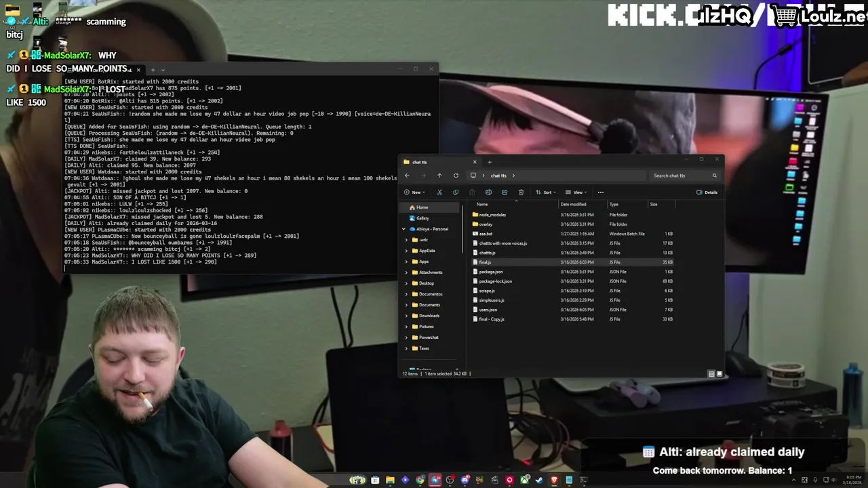868x488 pixels.
Task: Switch to details view layout
Action: coord(711,373)
